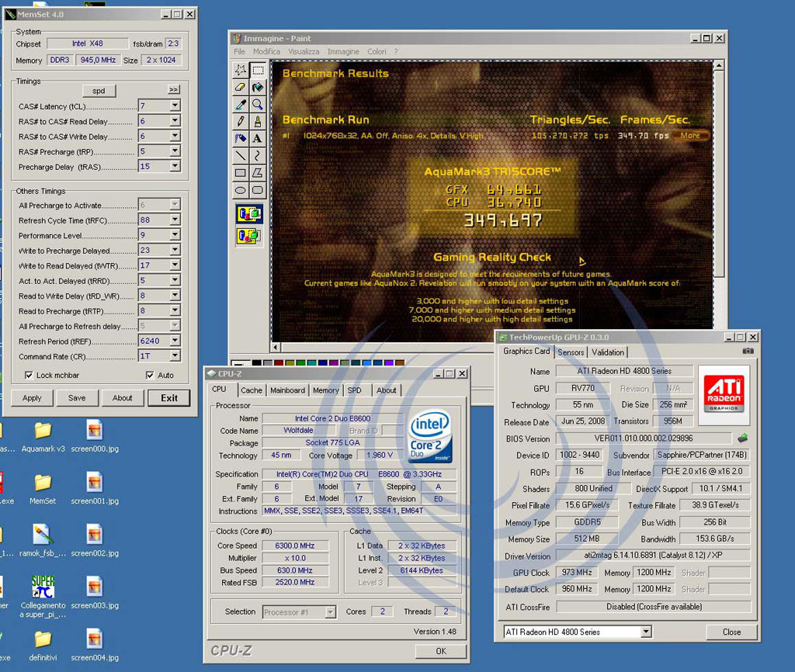
Task: Open Refresh Period (tREF) dropdown
Action: [x=175, y=341]
